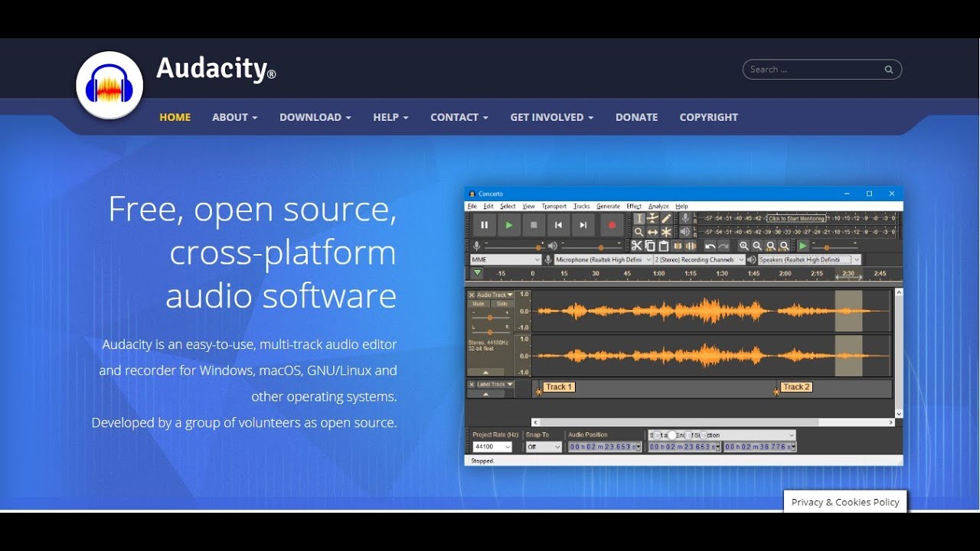Click the Audacity headphones logo
Viewport: 980px width, 551px height.
point(110,86)
